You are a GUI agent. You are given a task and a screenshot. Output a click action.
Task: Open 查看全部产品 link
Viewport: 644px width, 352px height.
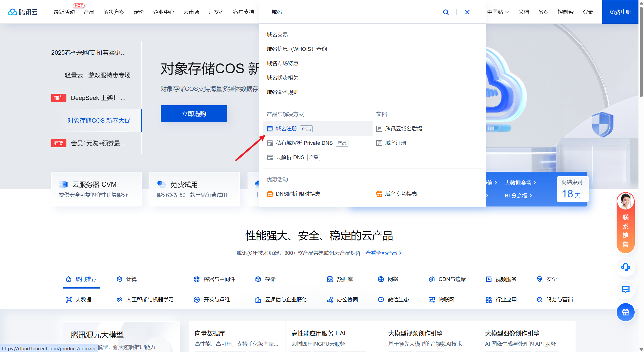pos(384,253)
